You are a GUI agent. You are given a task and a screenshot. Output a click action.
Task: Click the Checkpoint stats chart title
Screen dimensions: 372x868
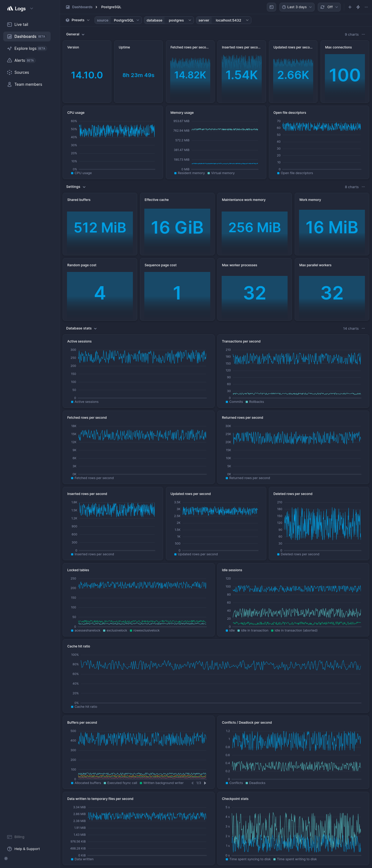click(x=235, y=799)
